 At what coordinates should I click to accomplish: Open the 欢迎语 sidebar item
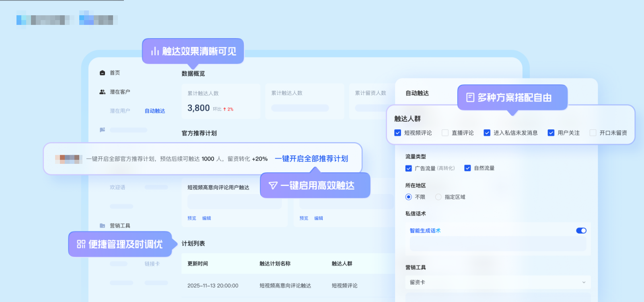pos(117,188)
